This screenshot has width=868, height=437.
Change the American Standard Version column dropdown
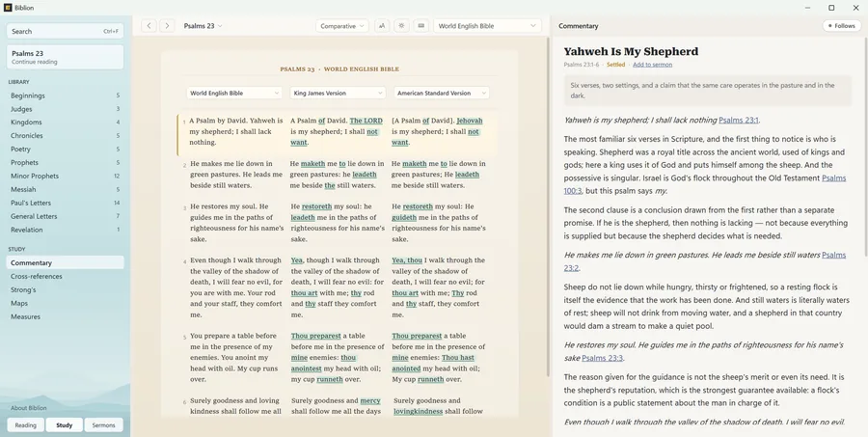[x=441, y=93]
